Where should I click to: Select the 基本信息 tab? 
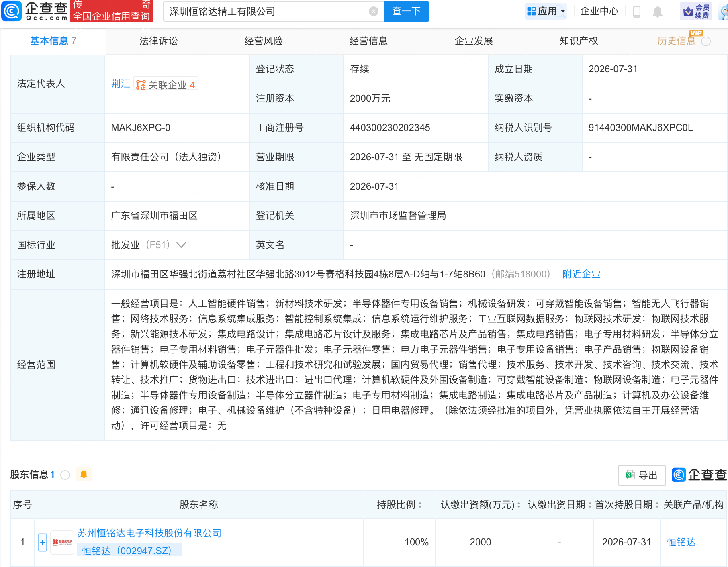53,41
